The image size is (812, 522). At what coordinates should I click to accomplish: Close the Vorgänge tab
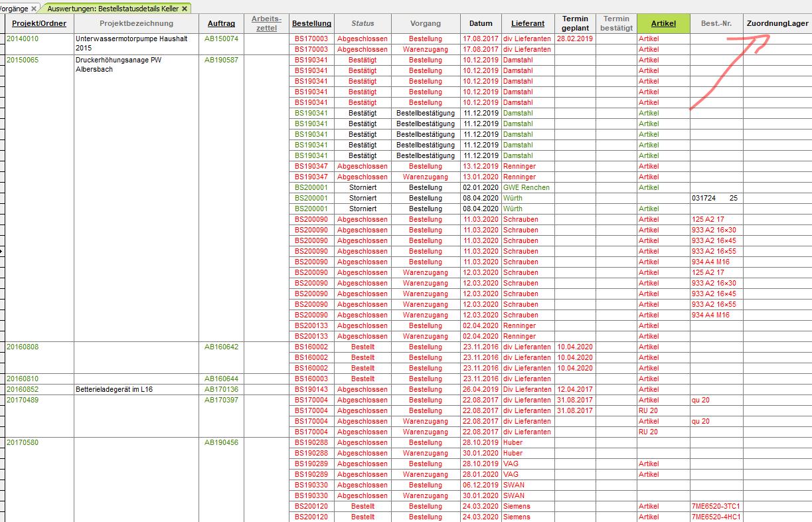[x=34, y=9]
